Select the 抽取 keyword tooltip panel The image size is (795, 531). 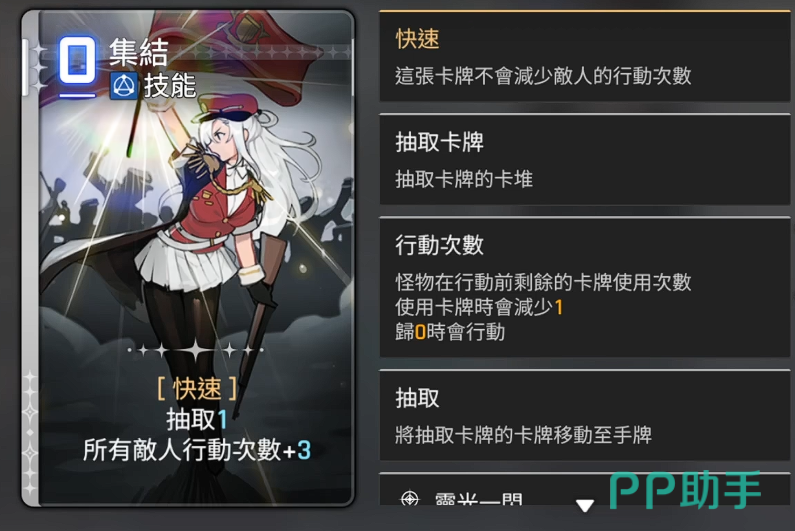point(585,415)
